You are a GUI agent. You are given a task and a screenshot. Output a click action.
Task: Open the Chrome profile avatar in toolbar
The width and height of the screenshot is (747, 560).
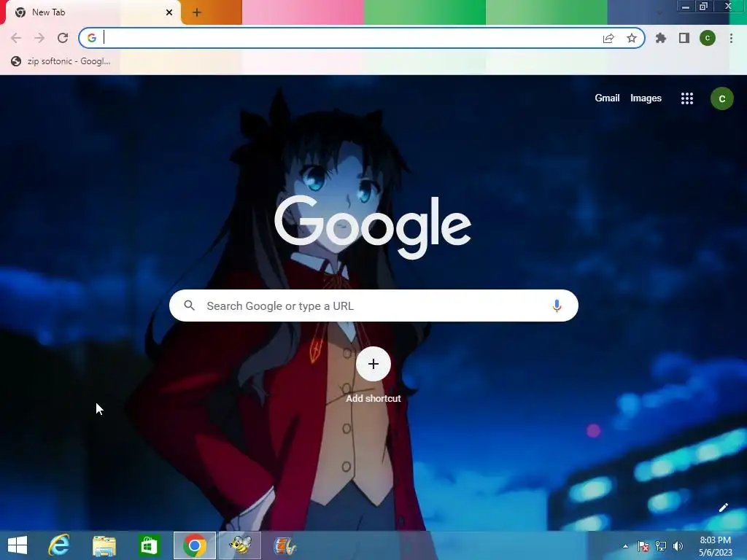coord(708,38)
